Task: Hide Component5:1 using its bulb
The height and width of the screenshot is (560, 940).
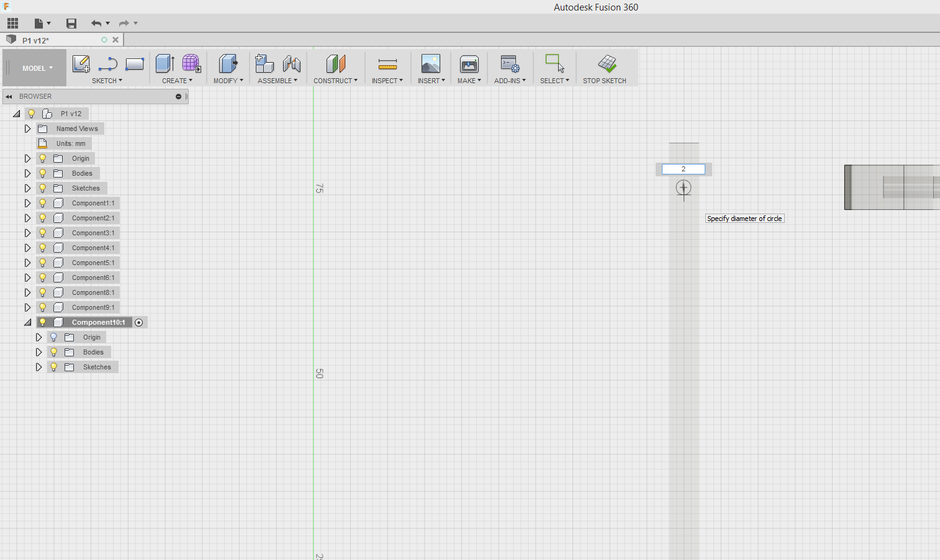Action: click(43, 263)
